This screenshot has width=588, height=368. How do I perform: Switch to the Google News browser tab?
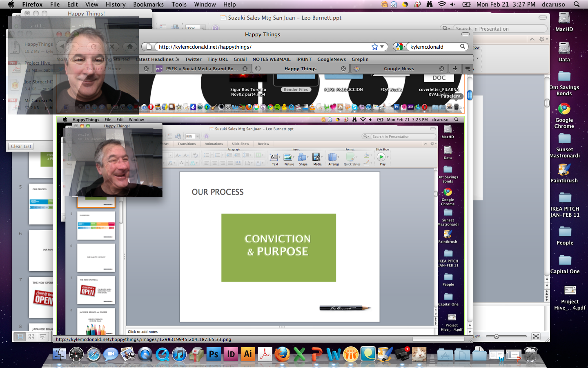click(x=399, y=69)
